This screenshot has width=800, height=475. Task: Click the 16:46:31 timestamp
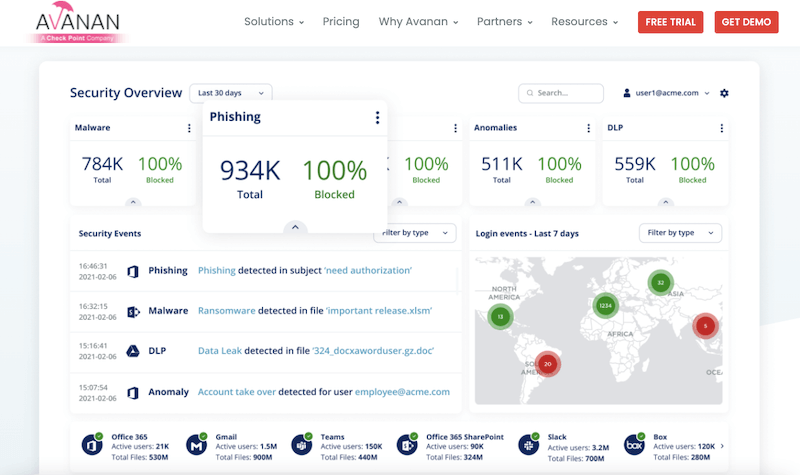pyautogui.click(x=93, y=266)
